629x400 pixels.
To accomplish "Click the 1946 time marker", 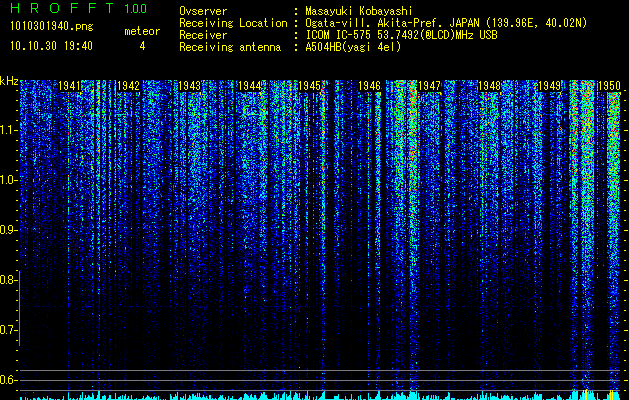I will coord(369,86).
